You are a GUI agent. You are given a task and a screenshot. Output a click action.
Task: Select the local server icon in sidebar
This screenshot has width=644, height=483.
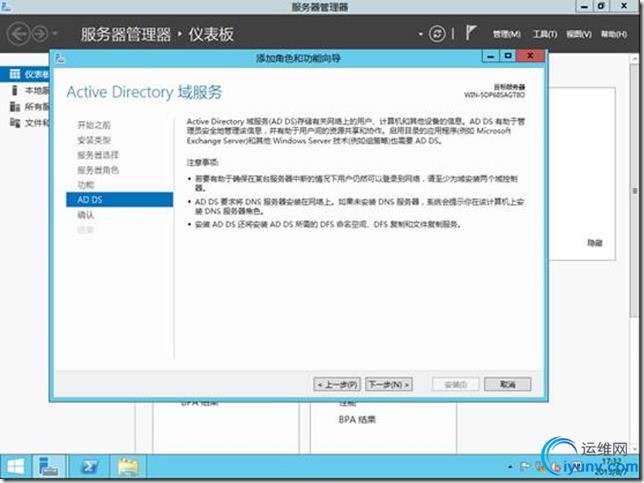[x=15, y=90]
